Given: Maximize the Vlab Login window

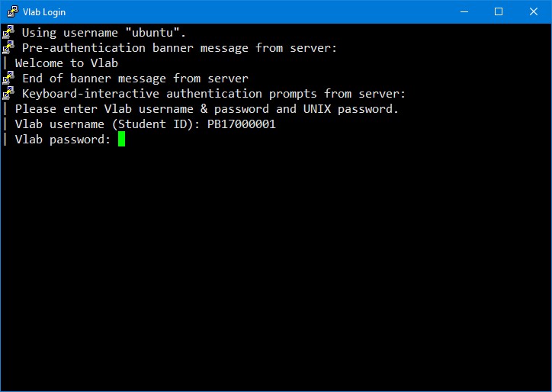Looking at the screenshot, I should 498,11.
